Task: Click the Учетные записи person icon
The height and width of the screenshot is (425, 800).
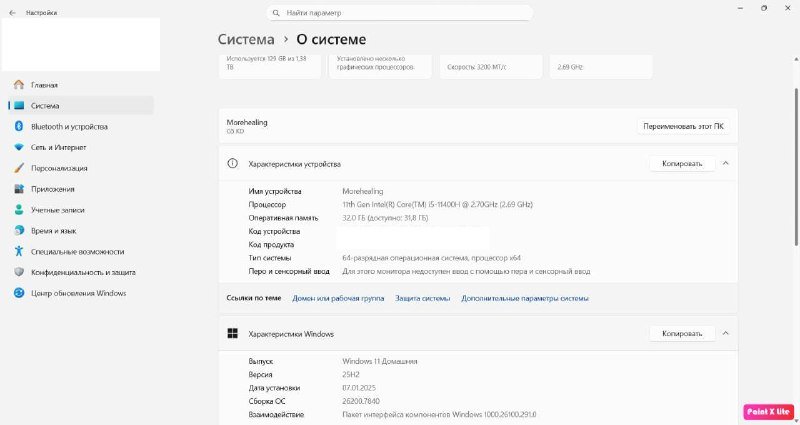Action: [19, 210]
